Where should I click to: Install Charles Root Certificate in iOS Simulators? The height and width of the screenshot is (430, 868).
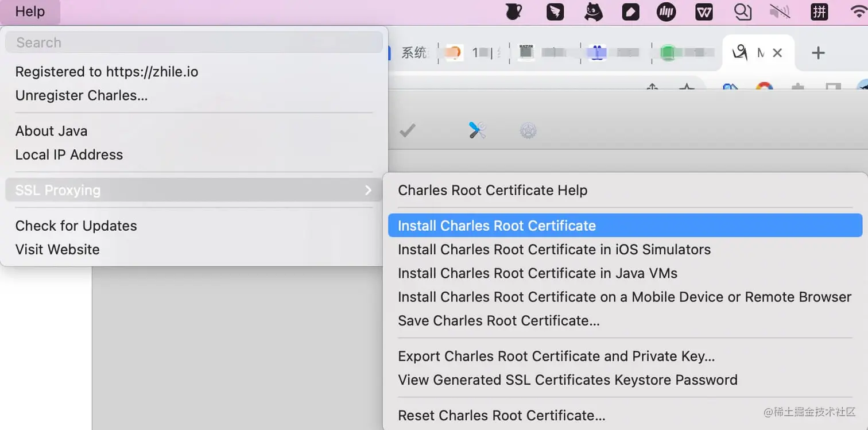(x=625, y=249)
